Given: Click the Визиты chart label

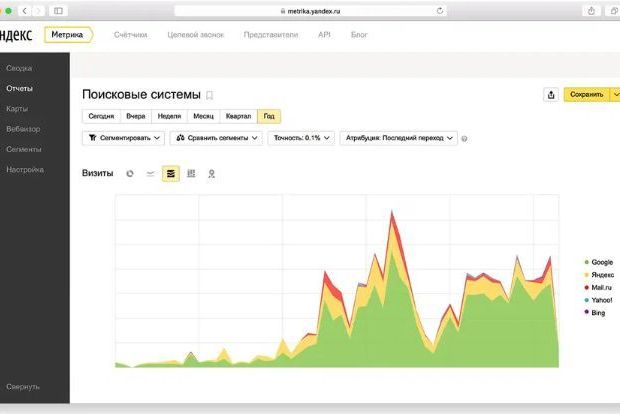Looking at the screenshot, I should [98, 173].
